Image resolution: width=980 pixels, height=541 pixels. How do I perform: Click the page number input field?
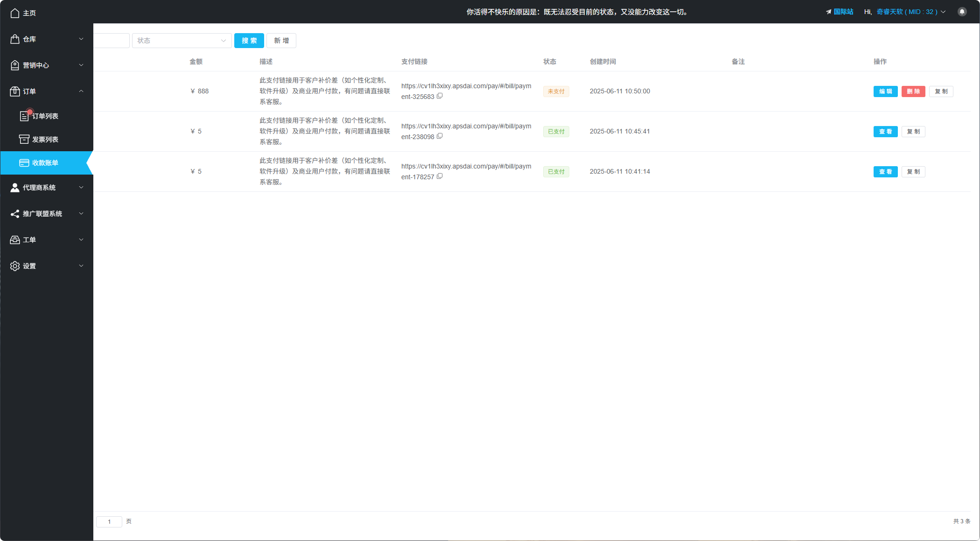(x=109, y=521)
